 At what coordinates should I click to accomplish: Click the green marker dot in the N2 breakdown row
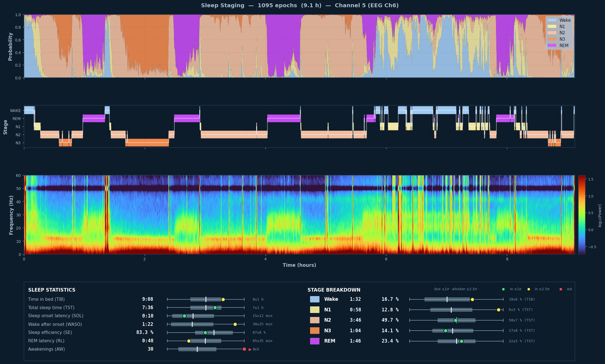click(456, 320)
